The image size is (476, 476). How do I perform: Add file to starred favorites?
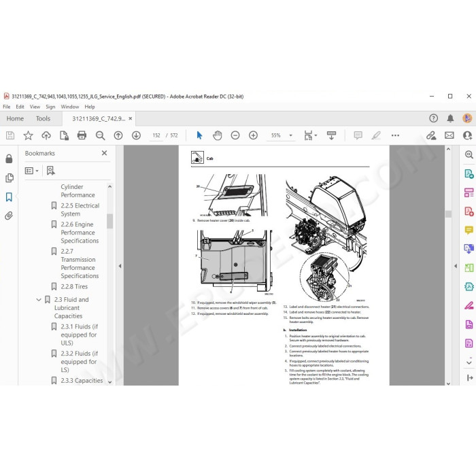(29, 135)
